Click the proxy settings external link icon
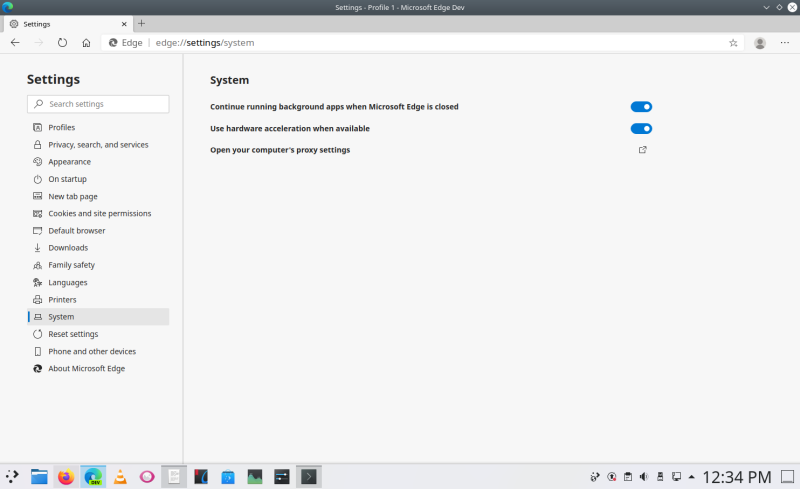Viewport: 800px width, 489px height. (x=643, y=150)
